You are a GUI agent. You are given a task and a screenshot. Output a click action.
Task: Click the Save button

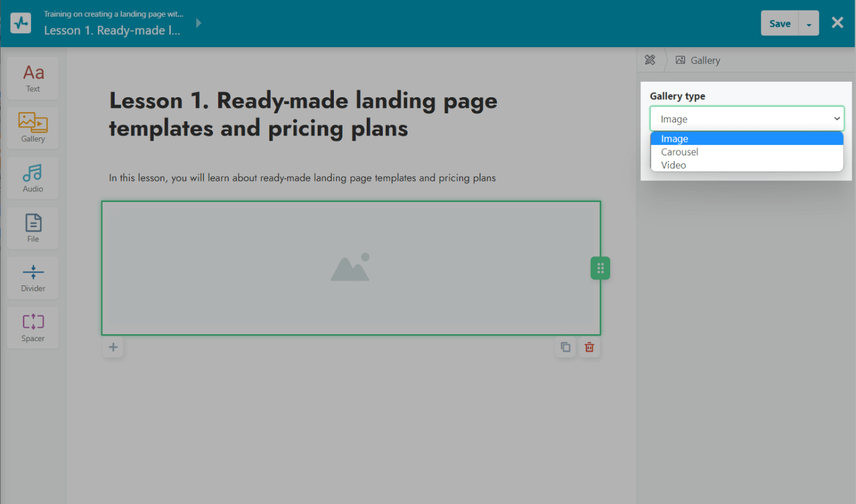pyautogui.click(x=779, y=24)
